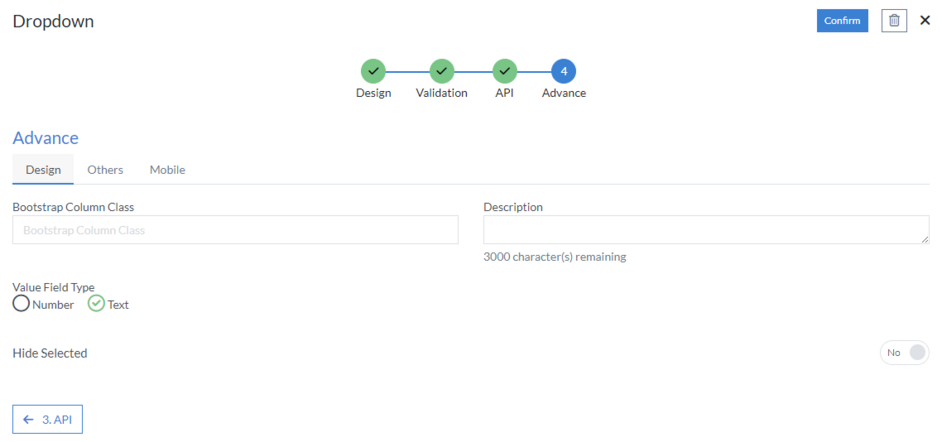Go to Validation step circle

441,71
